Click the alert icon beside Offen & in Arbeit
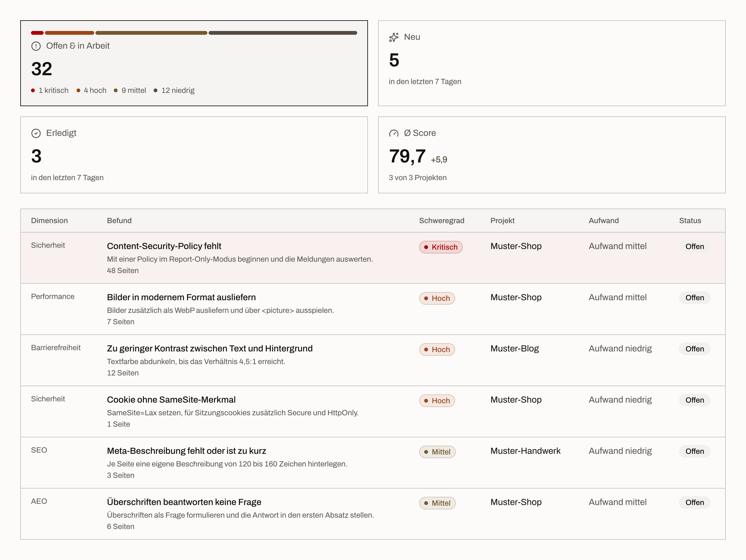Screen dimensions: 746x560 tap(36, 46)
